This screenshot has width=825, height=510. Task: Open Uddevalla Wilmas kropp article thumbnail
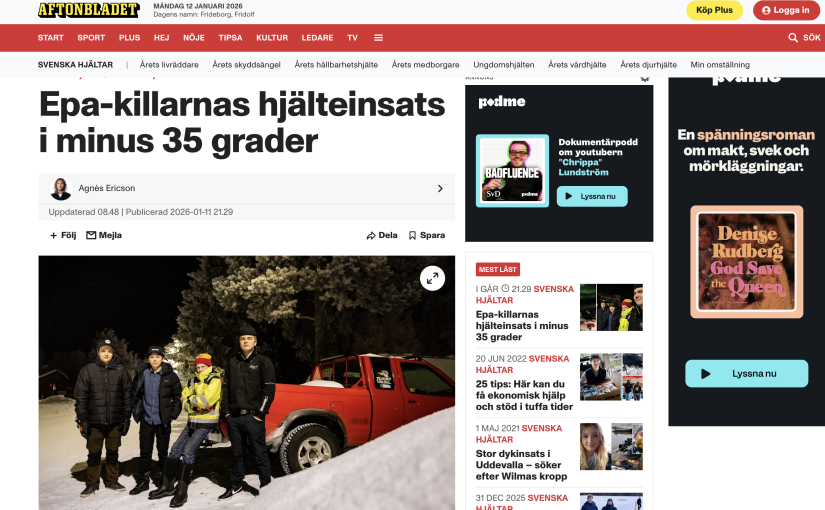click(611, 446)
